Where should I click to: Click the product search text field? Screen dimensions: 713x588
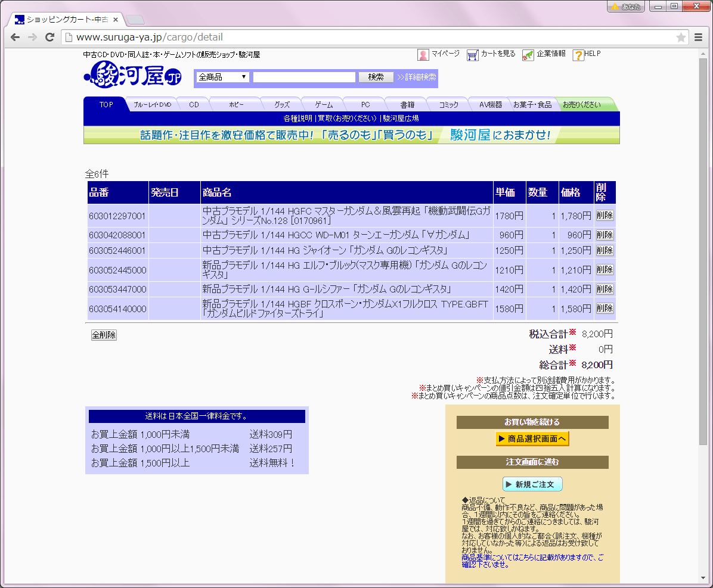click(304, 77)
